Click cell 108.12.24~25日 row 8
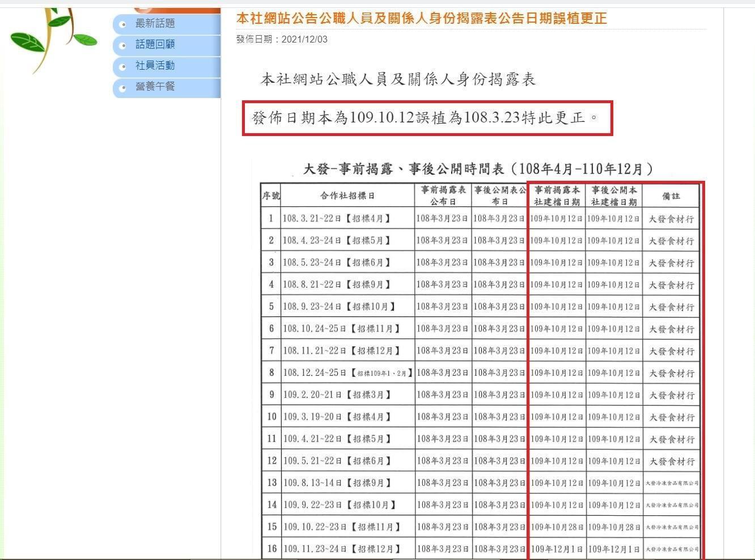Image resolution: width=755 pixels, height=560 pixels. (x=347, y=373)
